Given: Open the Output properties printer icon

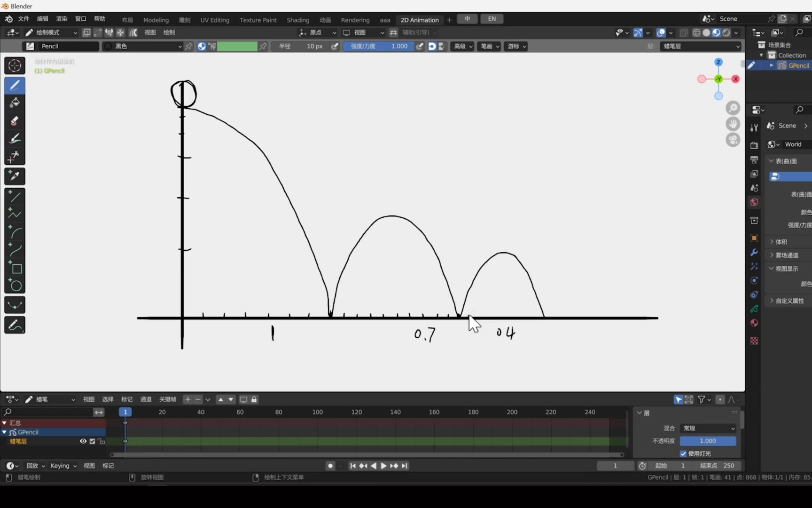Looking at the screenshot, I should 754,159.
